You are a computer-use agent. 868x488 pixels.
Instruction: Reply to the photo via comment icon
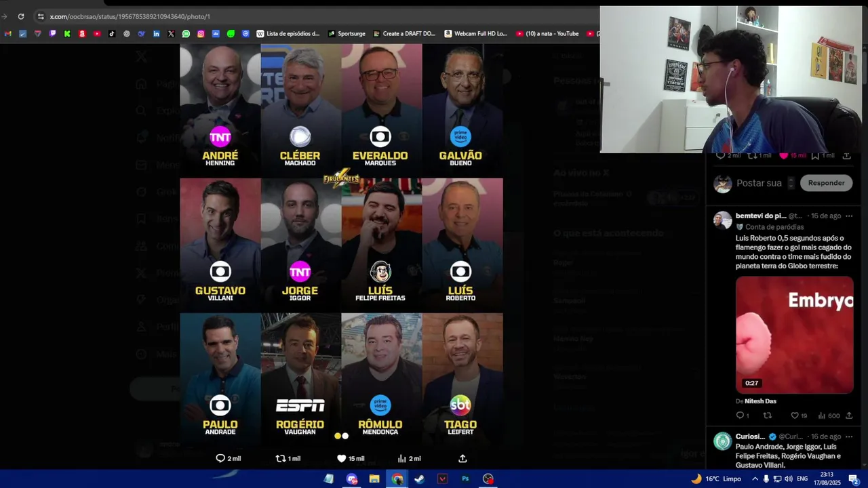click(x=228, y=458)
